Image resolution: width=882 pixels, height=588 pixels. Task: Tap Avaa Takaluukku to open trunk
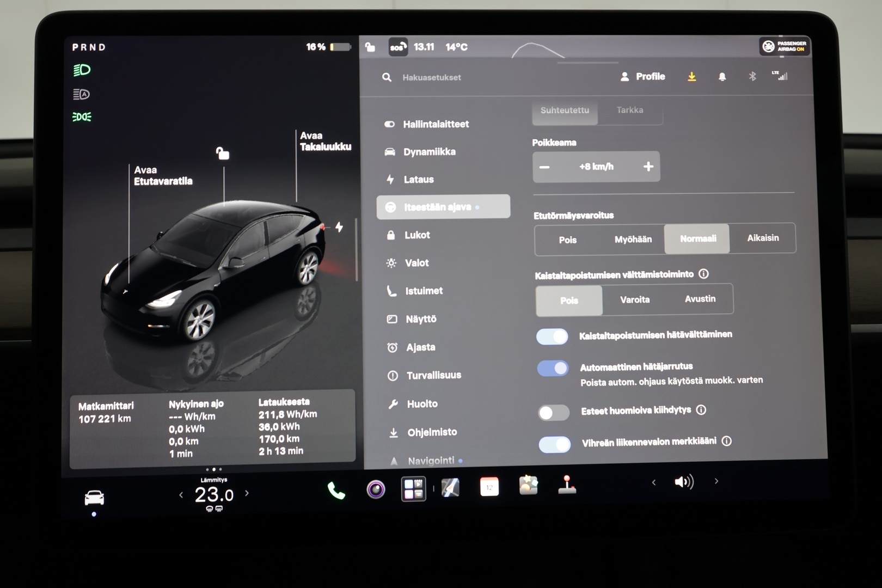click(x=326, y=141)
